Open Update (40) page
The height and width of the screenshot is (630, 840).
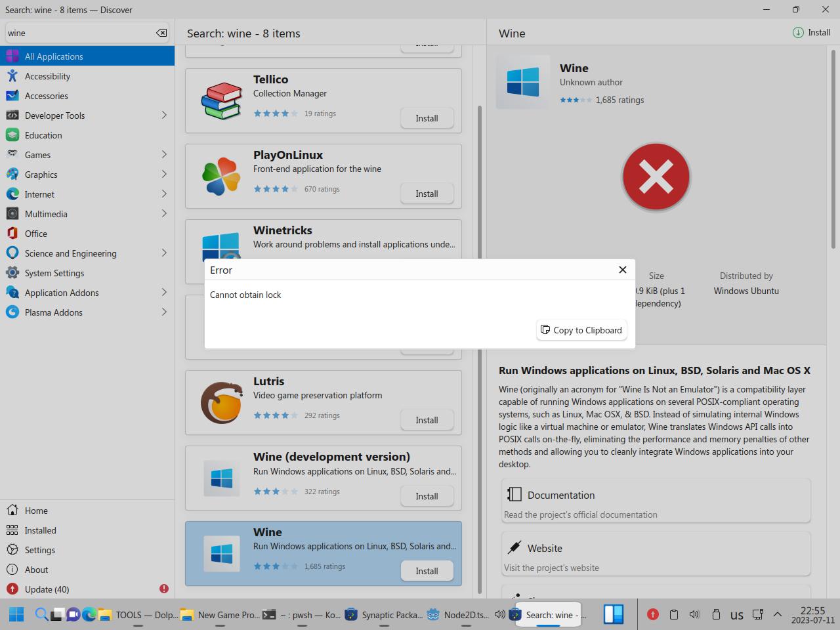point(87,589)
